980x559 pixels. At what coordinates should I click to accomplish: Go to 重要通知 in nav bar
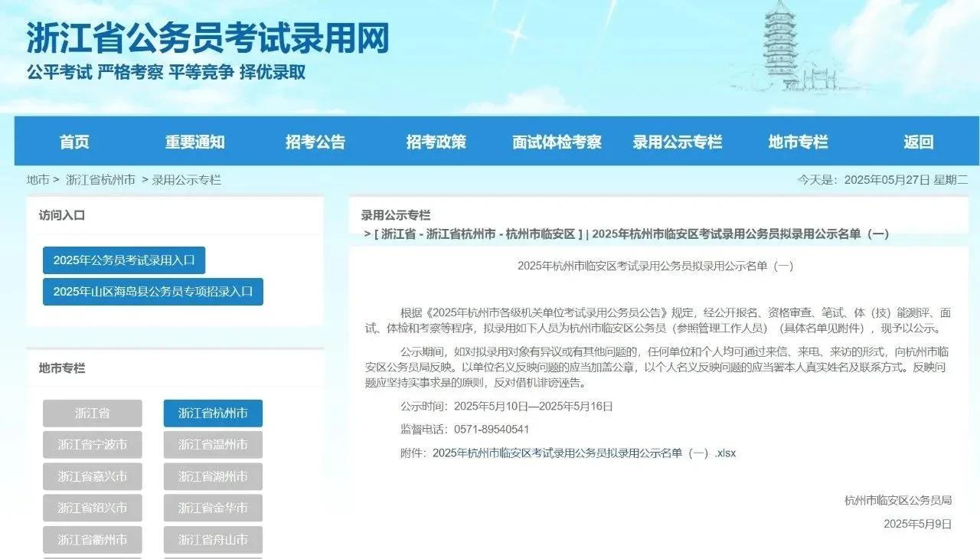pyautogui.click(x=194, y=142)
